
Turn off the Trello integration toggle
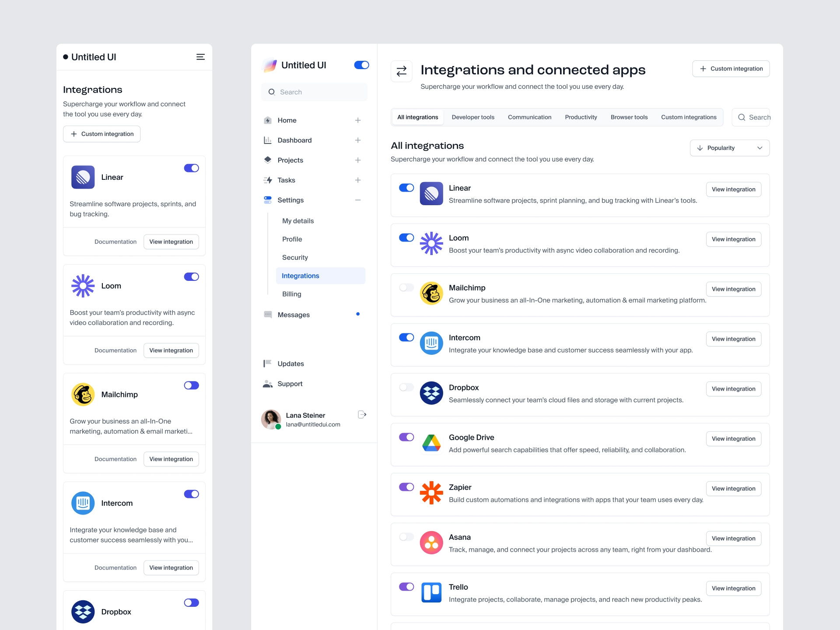tap(406, 587)
